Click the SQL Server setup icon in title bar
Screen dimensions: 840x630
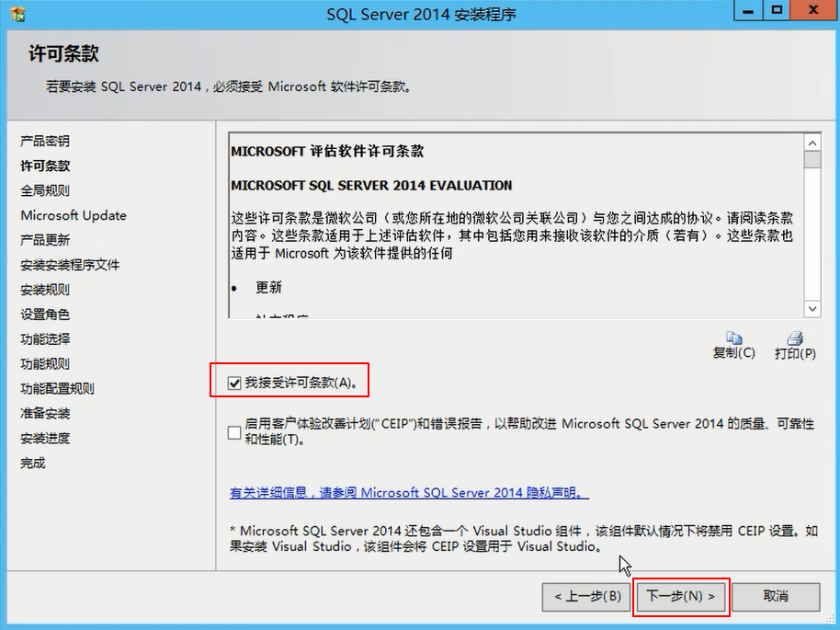[x=17, y=14]
